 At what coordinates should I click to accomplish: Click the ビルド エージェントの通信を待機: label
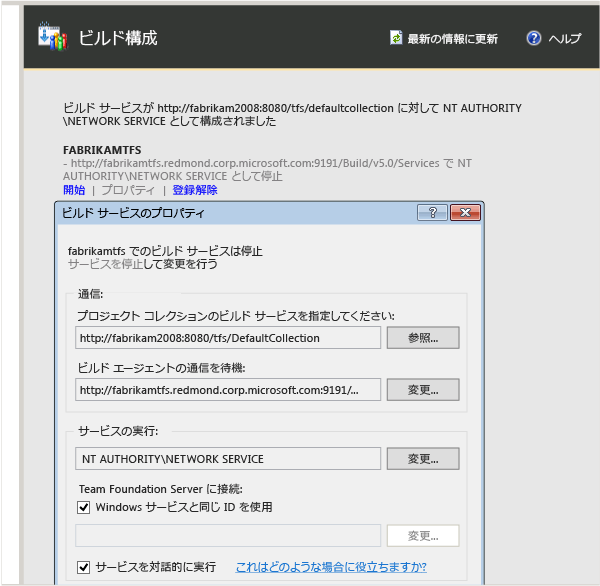pos(161,368)
